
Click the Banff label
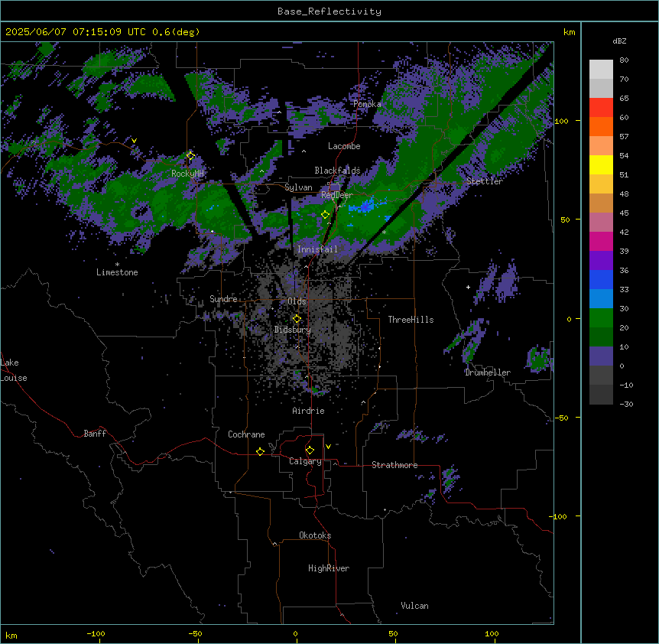95,434
